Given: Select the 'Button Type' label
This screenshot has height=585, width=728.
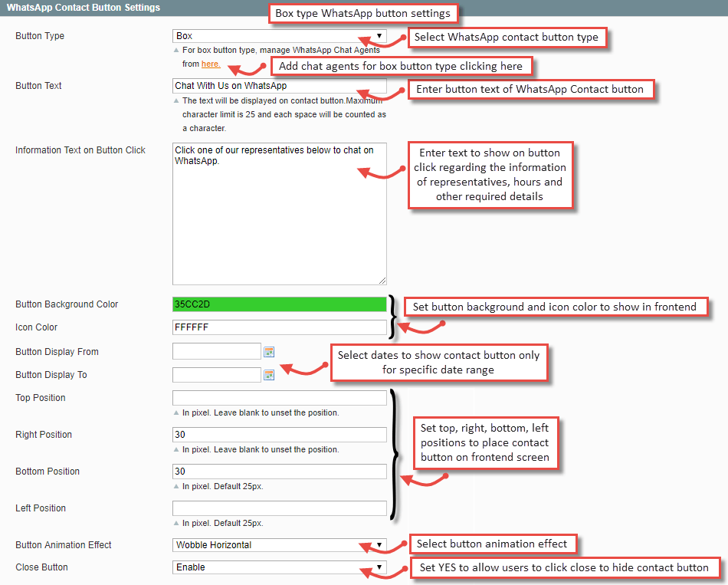Looking at the screenshot, I should (40, 36).
